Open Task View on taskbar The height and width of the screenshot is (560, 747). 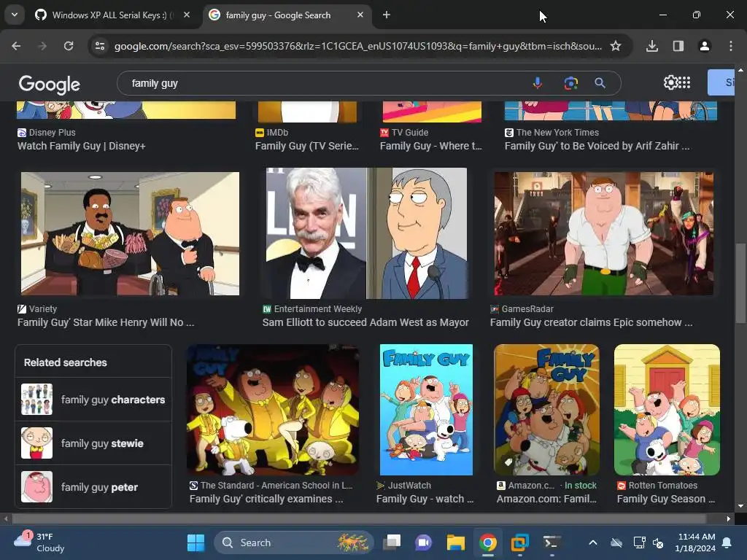pyautogui.click(x=392, y=542)
